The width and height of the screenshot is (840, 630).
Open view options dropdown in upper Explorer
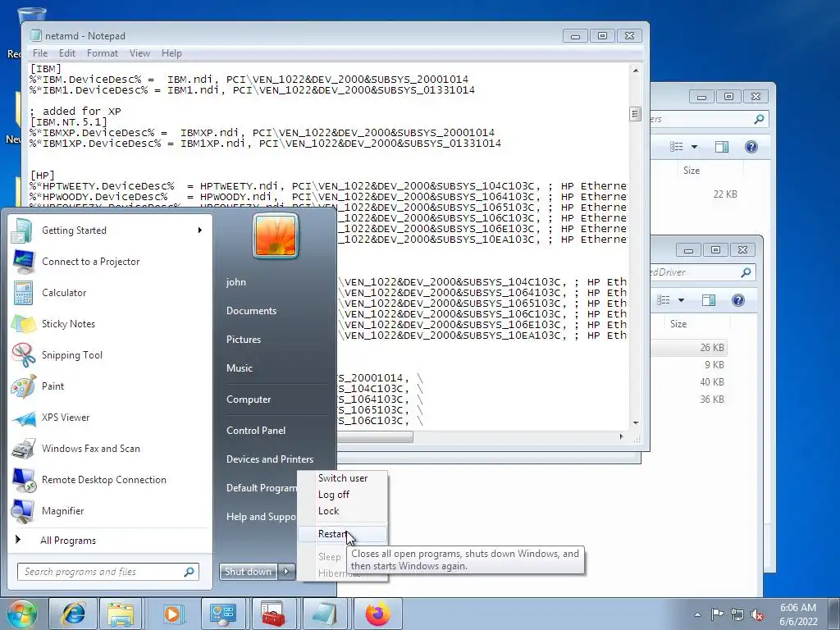(x=694, y=147)
